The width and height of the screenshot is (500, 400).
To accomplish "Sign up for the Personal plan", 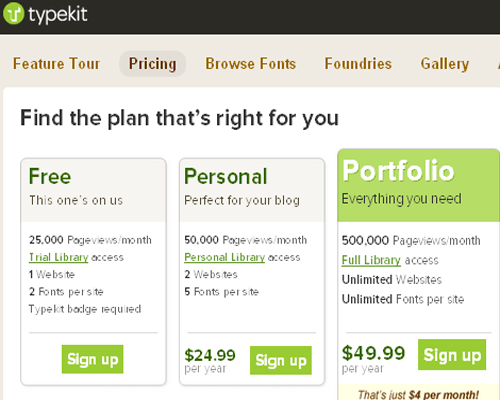I will coord(281,360).
